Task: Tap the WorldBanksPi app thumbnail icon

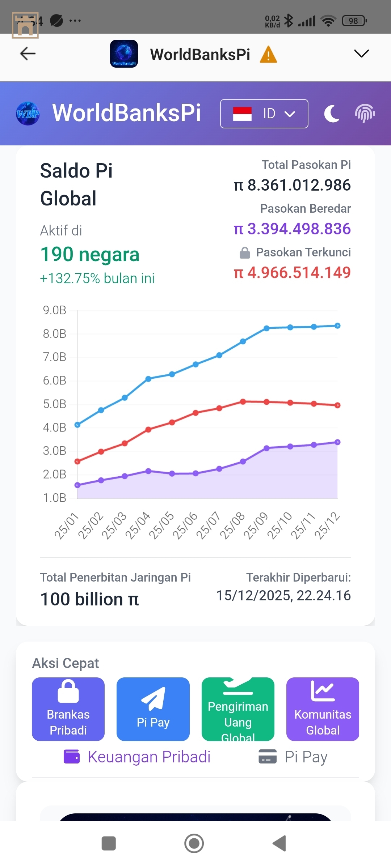Action: (124, 54)
